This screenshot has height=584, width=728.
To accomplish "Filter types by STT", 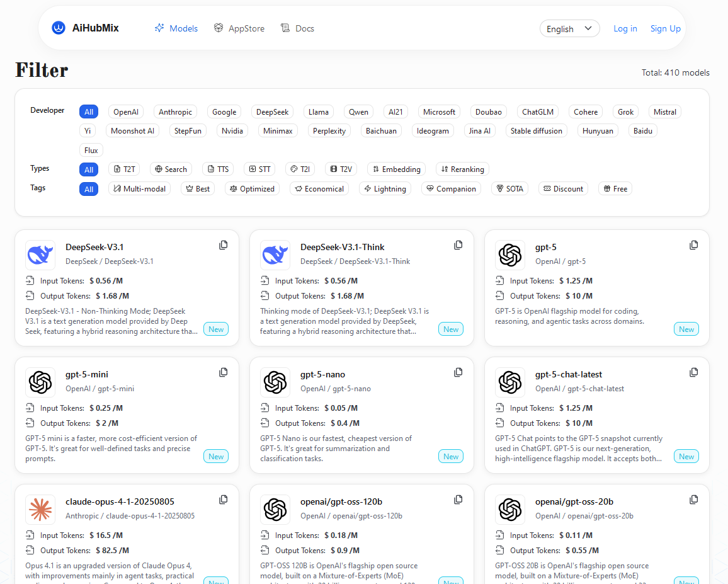I will [x=259, y=169].
